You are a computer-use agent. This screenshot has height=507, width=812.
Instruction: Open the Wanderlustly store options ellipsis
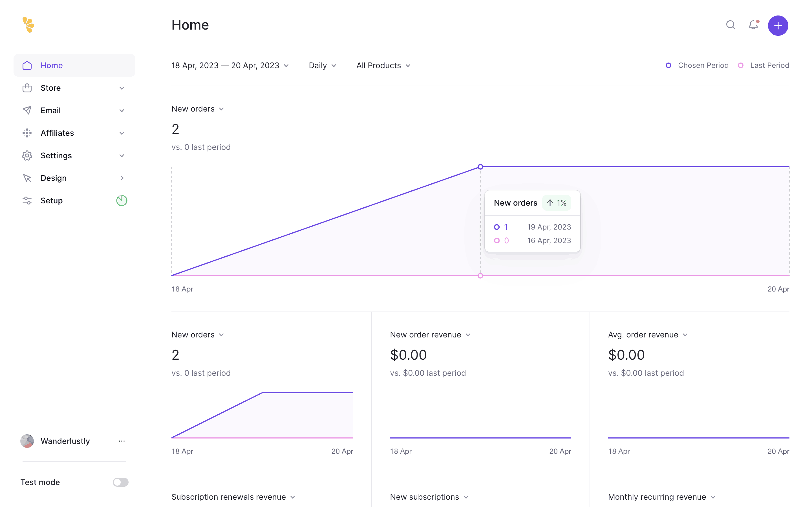(x=122, y=441)
